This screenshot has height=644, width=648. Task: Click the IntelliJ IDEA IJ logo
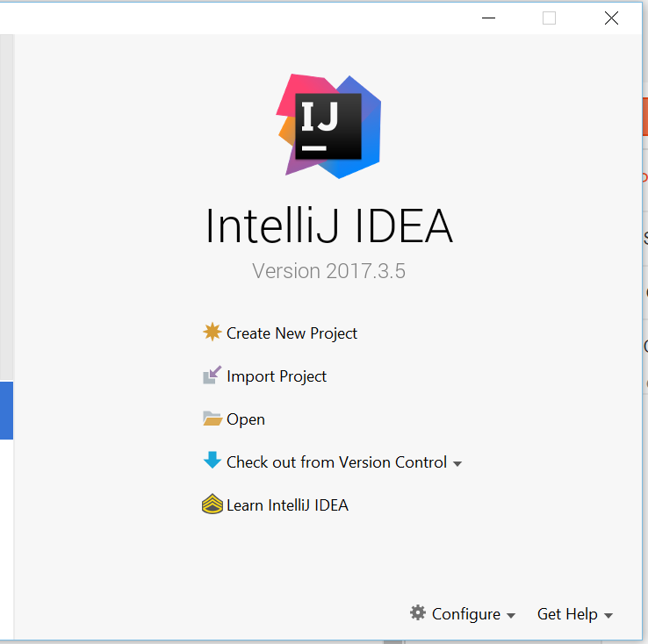tap(329, 126)
